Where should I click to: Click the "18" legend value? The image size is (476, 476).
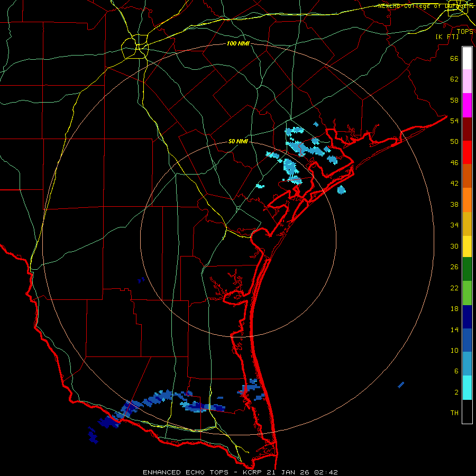(454, 309)
